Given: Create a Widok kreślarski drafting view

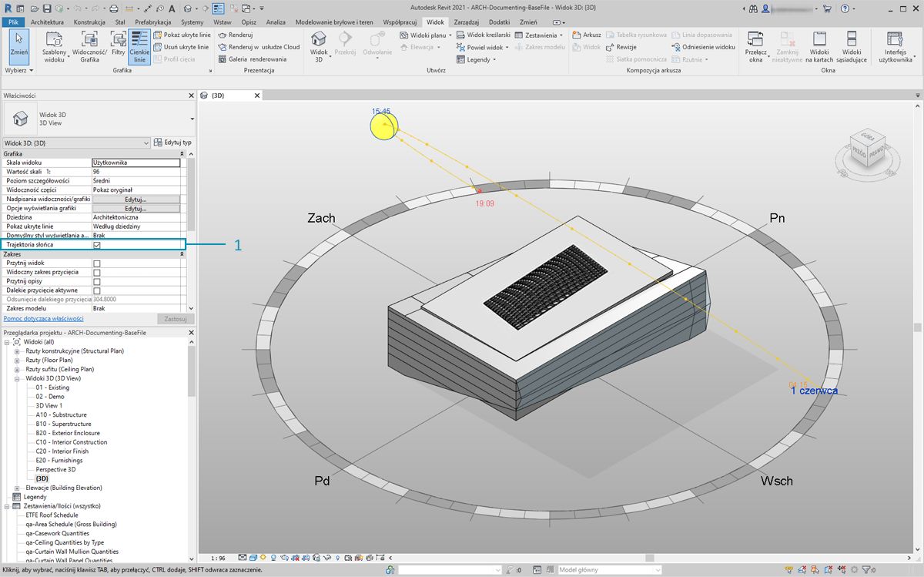Looking at the screenshot, I should coord(484,35).
